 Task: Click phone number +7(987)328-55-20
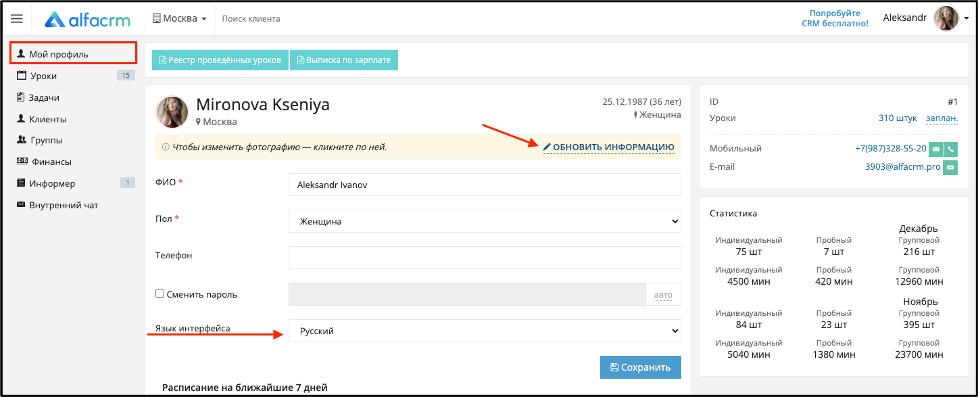[890, 149]
